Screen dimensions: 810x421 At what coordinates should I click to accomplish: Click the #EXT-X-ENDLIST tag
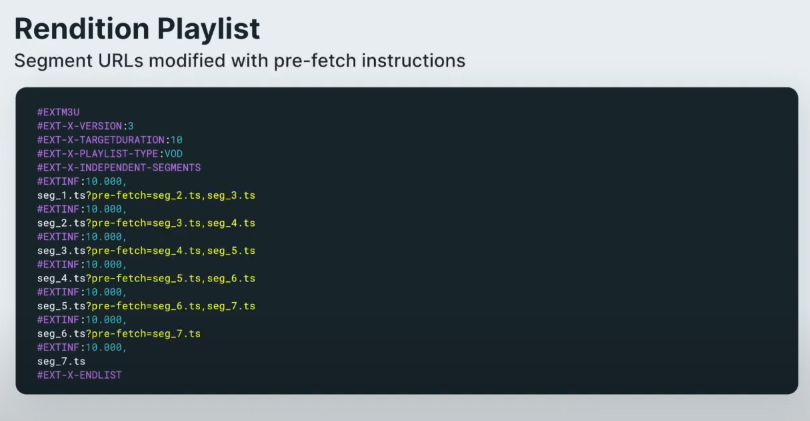coord(80,376)
